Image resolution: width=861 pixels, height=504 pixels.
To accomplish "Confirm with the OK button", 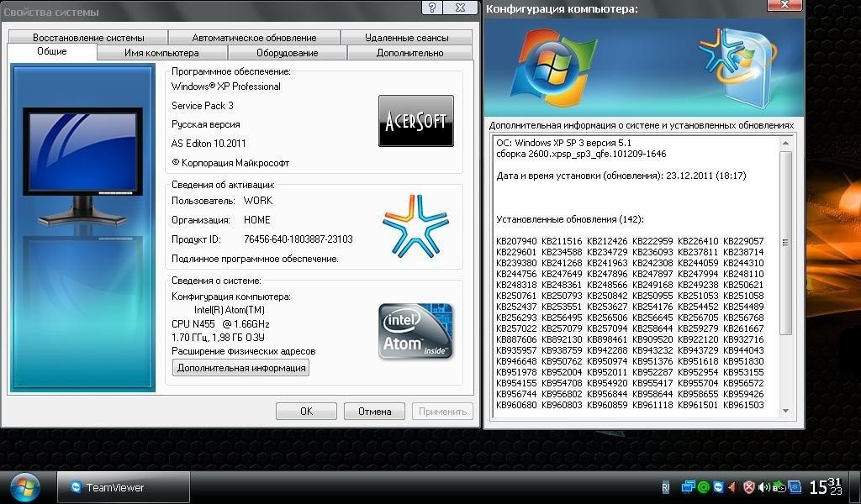I will pyautogui.click(x=306, y=412).
